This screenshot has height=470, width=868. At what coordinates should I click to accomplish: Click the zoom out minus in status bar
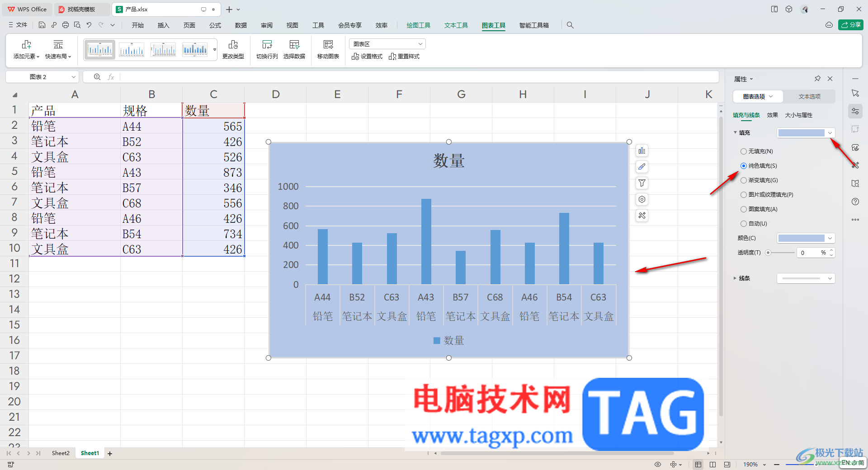click(x=777, y=464)
